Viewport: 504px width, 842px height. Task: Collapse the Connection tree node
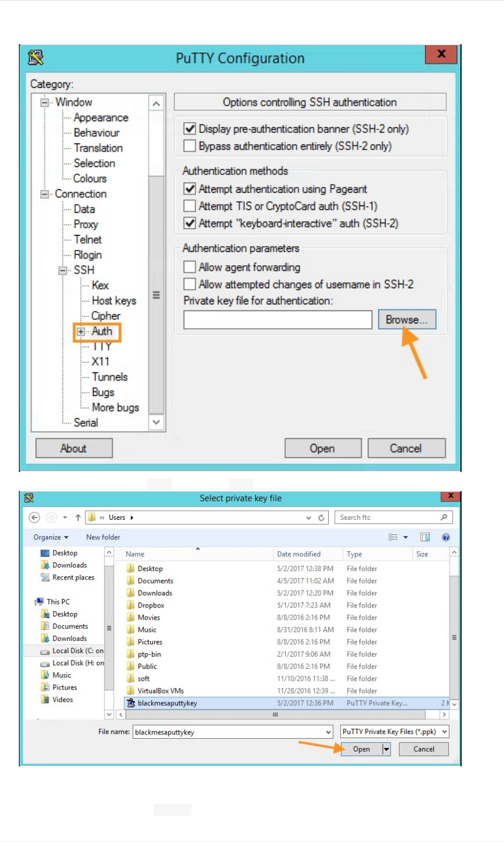45,194
